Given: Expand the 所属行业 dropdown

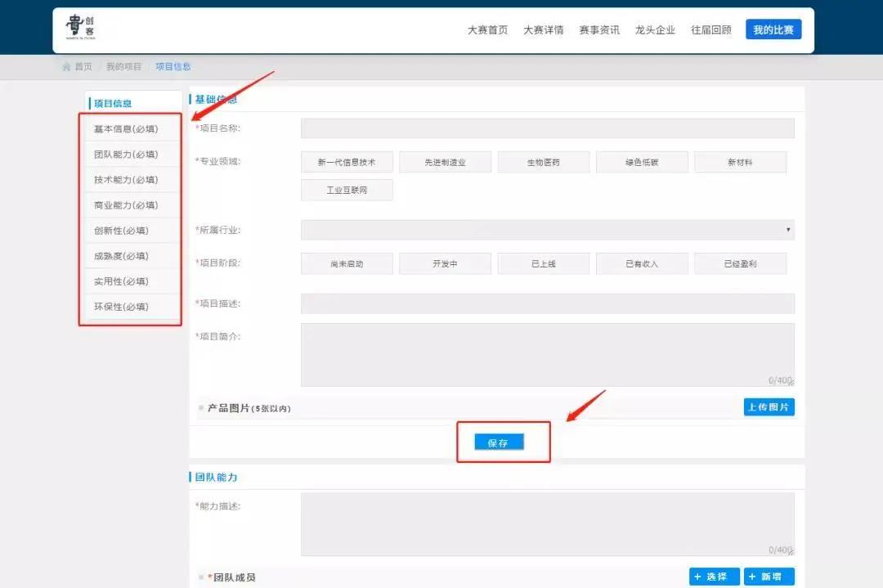Looking at the screenshot, I should pyautogui.click(x=547, y=230).
